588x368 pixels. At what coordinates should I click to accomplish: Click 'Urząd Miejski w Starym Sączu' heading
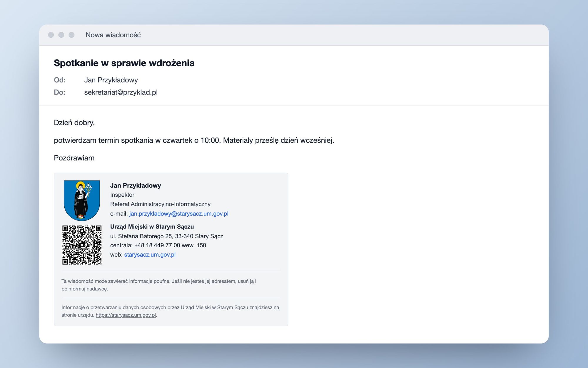point(152,227)
